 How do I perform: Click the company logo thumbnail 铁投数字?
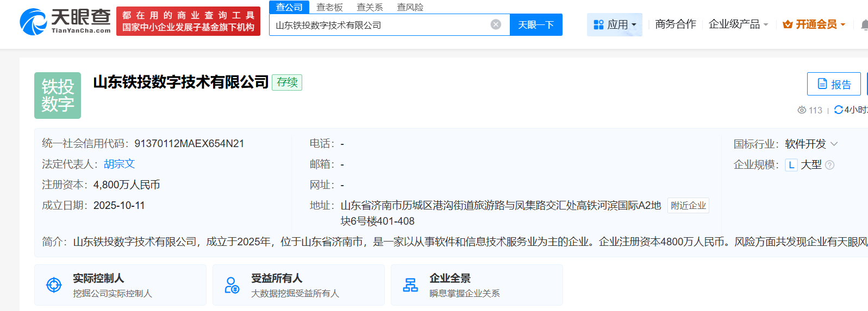point(58,96)
